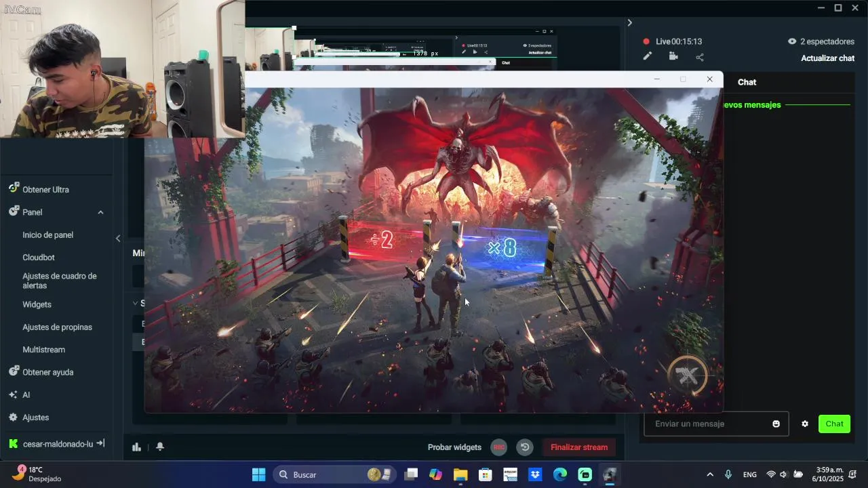Open Ajustes de propinas
The image size is (868, 488).
[x=57, y=327]
